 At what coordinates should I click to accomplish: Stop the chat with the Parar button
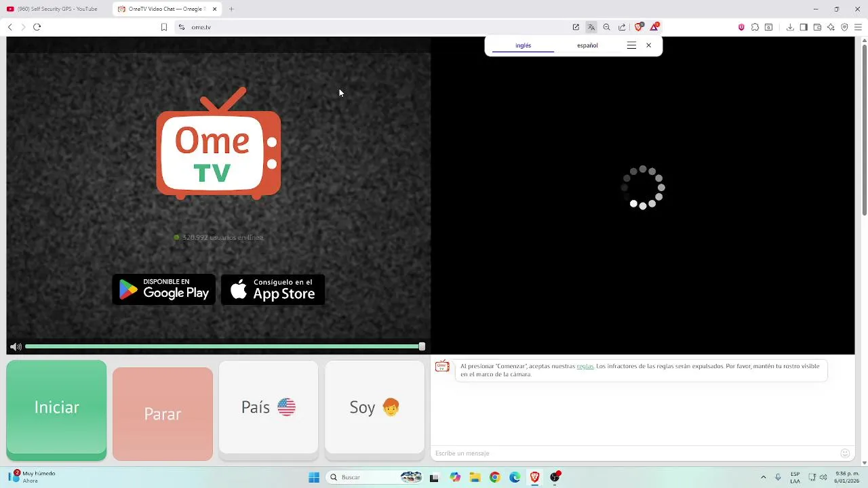(x=163, y=413)
